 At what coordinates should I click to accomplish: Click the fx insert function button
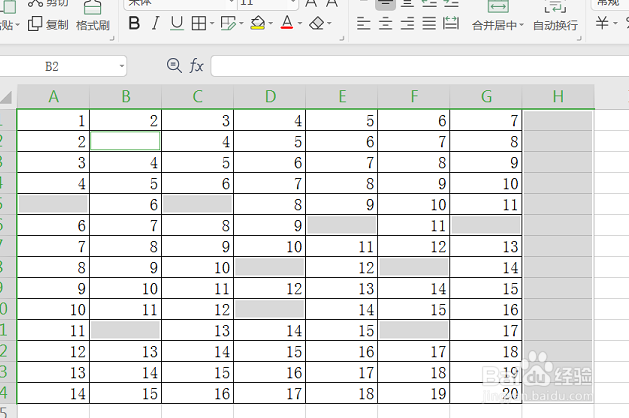pos(196,65)
